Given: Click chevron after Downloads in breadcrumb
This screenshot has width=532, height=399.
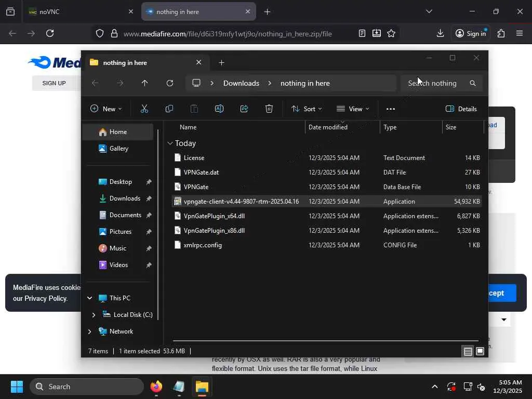Looking at the screenshot, I should click(x=270, y=83).
